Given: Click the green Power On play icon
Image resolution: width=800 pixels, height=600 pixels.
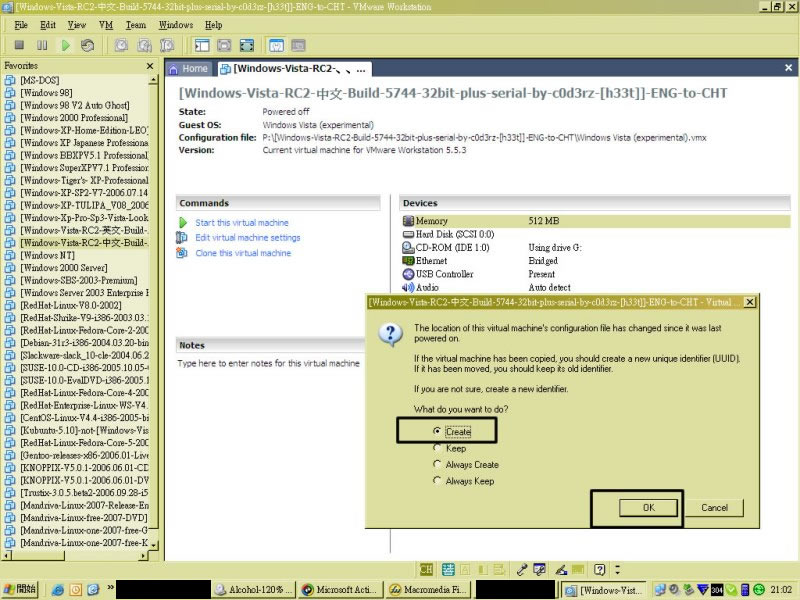Looking at the screenshot, I should (x=65, y=45).
